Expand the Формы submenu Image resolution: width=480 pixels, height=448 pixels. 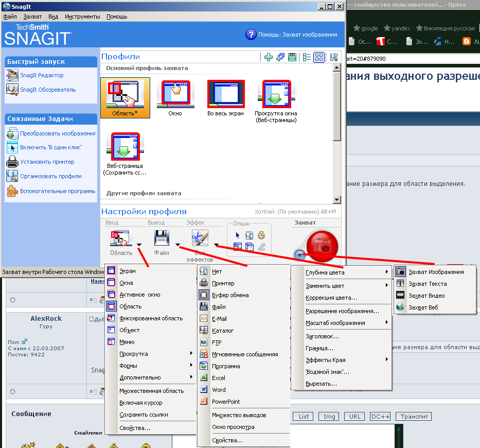[150, 366]
